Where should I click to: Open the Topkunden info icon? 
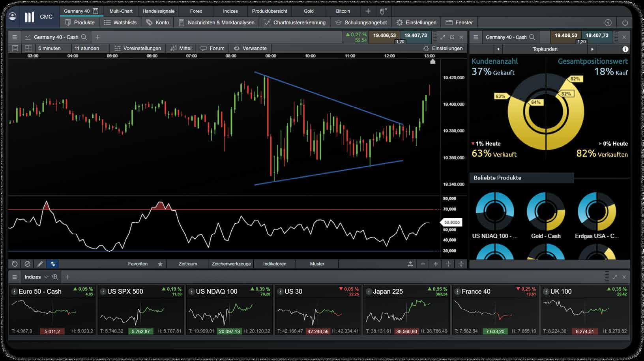tap(625, 49)
